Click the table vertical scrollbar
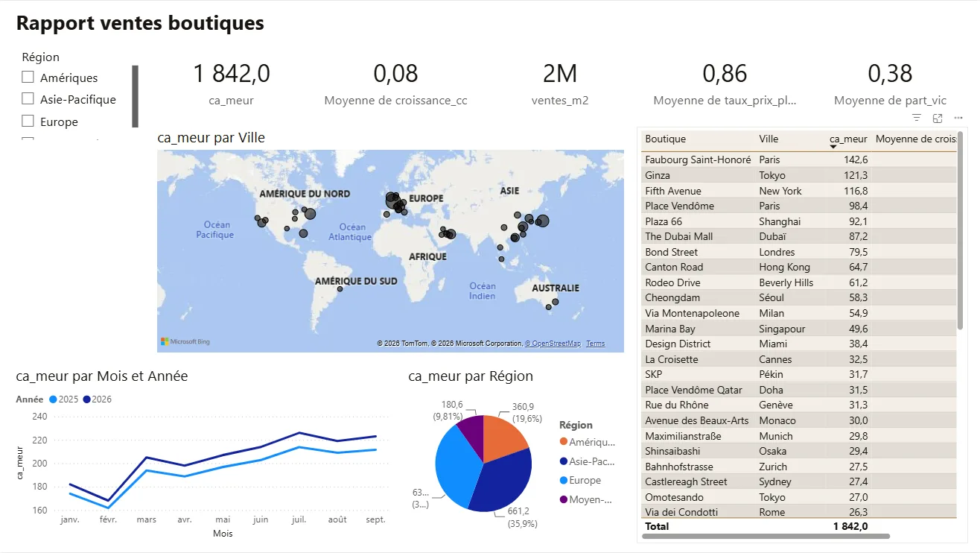The image size is (980, 553). point(961,231)
